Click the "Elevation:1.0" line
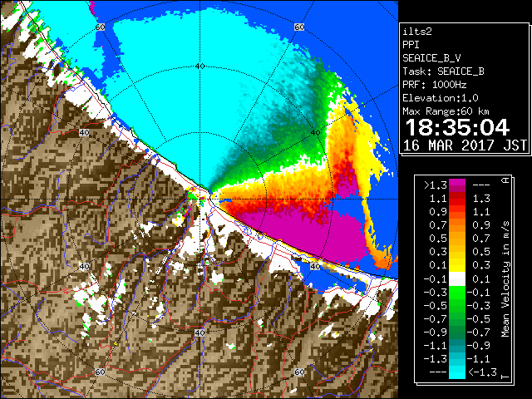532x399 pixels. point(441,98)
